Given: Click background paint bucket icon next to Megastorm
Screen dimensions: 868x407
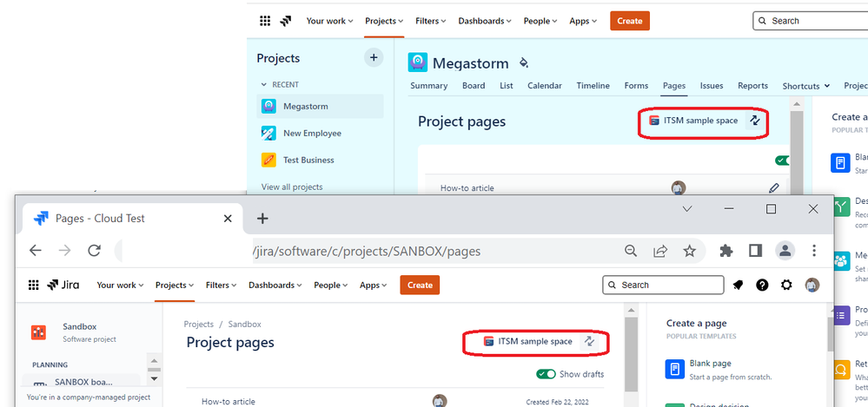Looking at the screenshot, I should tap(523, 62).
